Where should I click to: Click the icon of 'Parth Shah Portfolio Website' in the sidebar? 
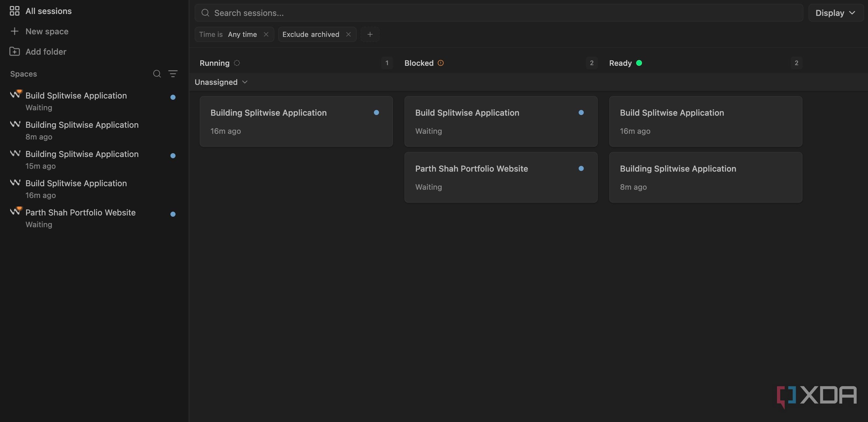16,211
